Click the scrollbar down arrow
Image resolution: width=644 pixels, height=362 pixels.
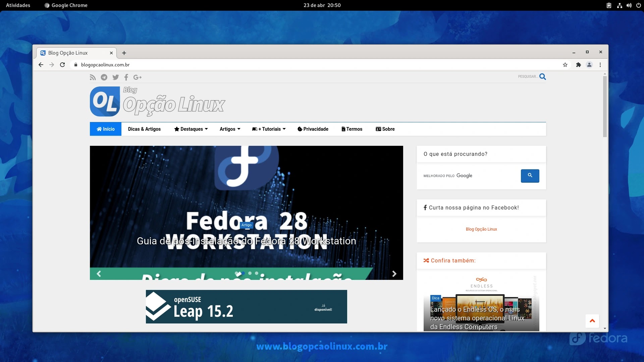click(605, 329)
